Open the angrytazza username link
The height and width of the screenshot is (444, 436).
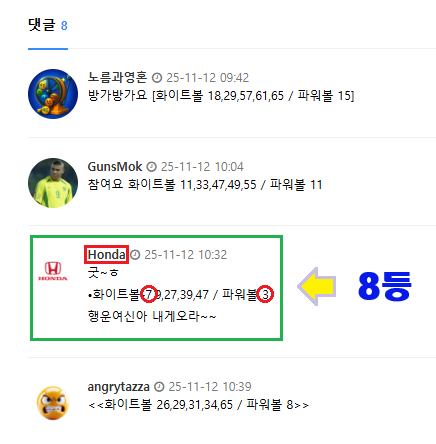click(118, 387)
